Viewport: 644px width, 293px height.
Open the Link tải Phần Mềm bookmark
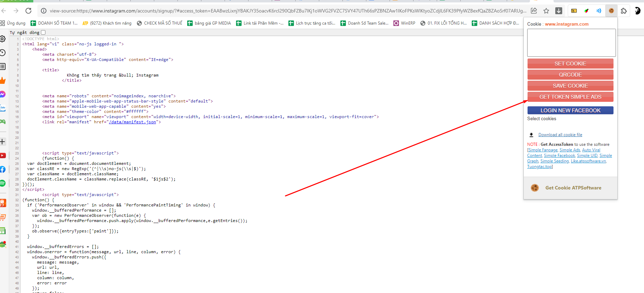pos(260,23)
